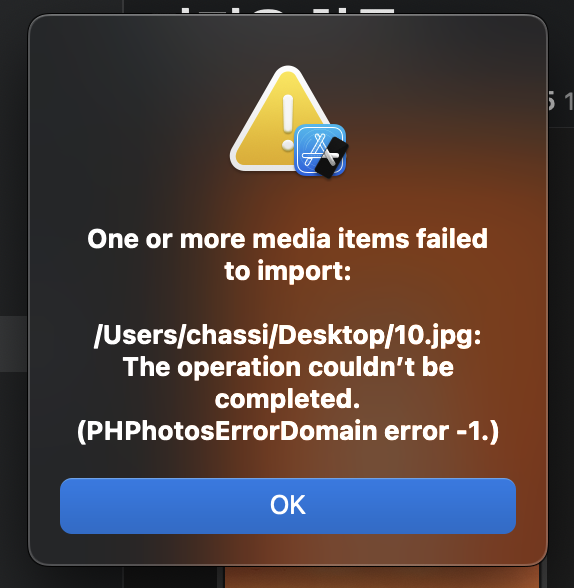Click the /Users/chassi/Desktop/10.jpg file path text
Screen dimensions: 574x588
[x=288, y=335]
